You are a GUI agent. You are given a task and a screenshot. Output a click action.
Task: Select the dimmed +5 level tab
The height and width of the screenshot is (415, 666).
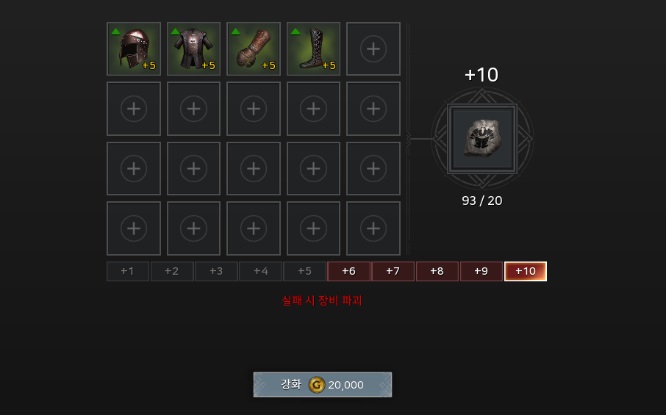tap(305, 271)
